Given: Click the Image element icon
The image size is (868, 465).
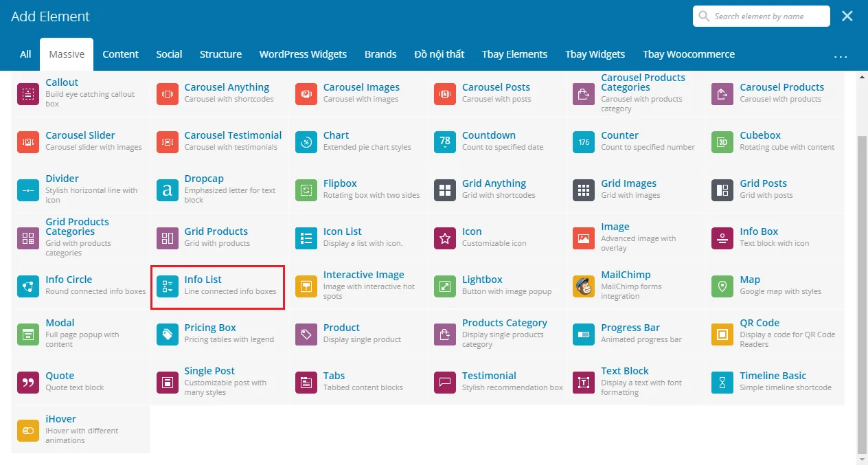Looking at the screenshot, I should click(584, 238).
